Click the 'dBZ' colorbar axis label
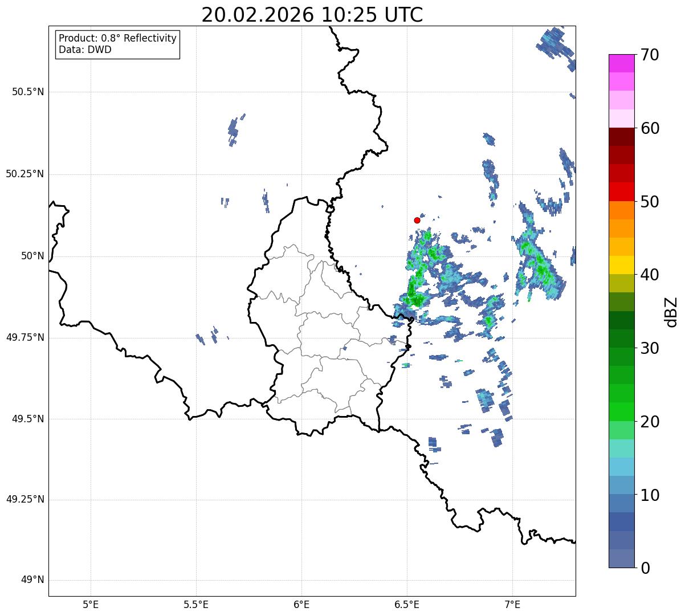685x616 pixels. [x=671, y=312]
